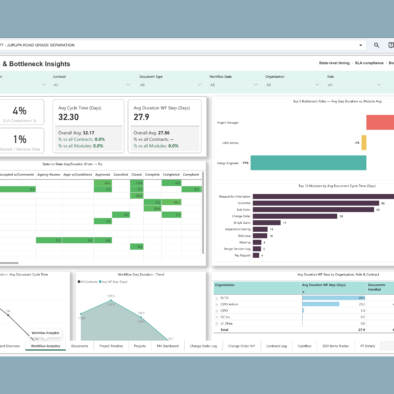Expand the JE Shea organization row

(x=217, y=323)
